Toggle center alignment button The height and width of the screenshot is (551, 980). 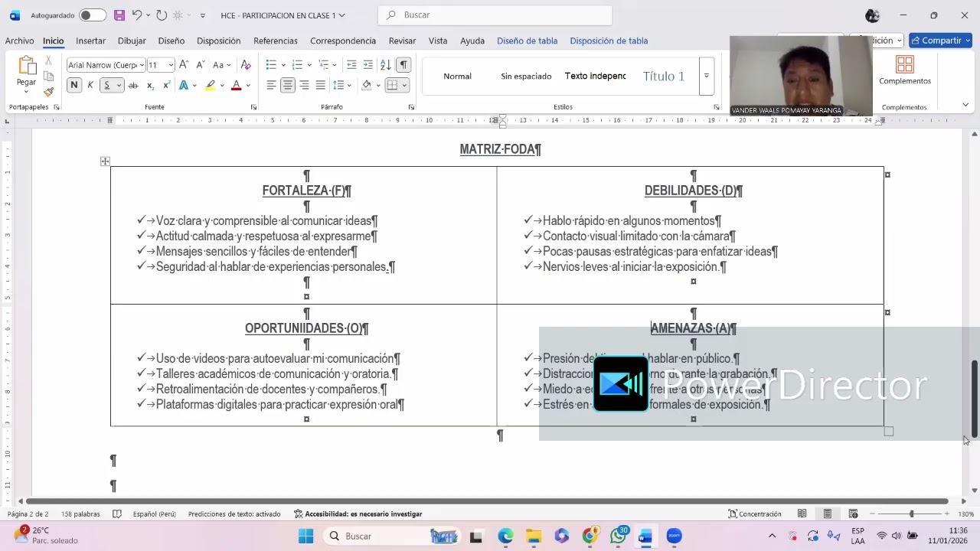(288, 85)
